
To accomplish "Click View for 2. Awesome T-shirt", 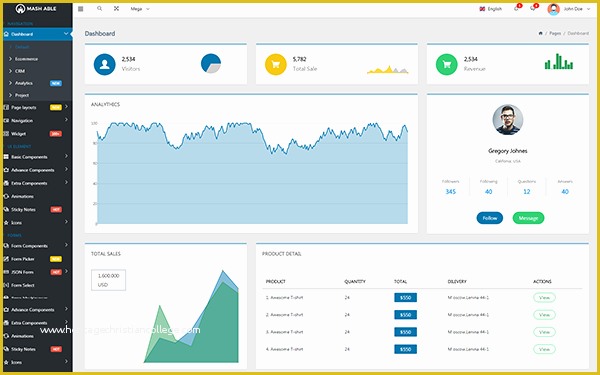I will [544, 315].
